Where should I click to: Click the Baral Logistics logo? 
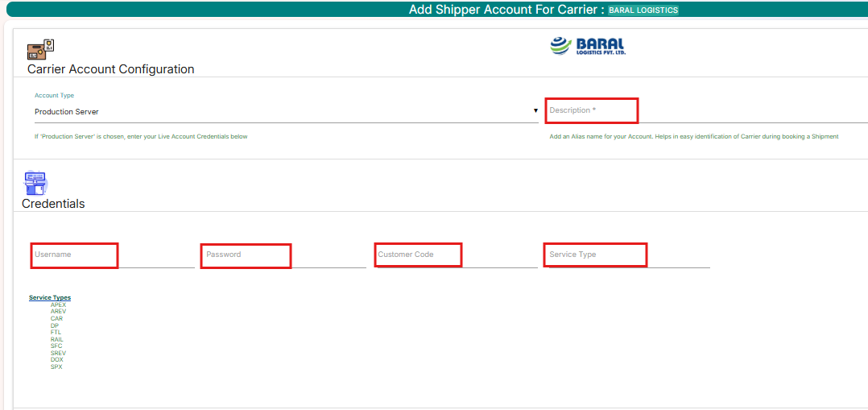point(588,46)
